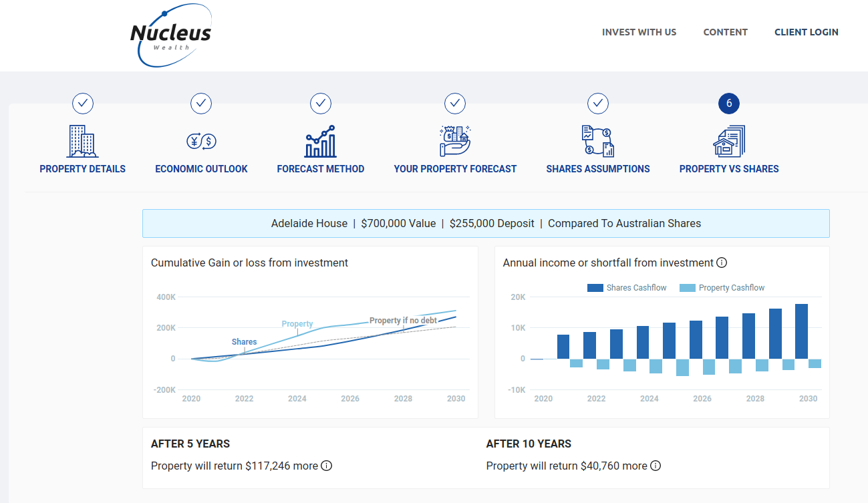Go to the Economic Outlook step
The width and height of the screenshot is (868, 503).
201,169
